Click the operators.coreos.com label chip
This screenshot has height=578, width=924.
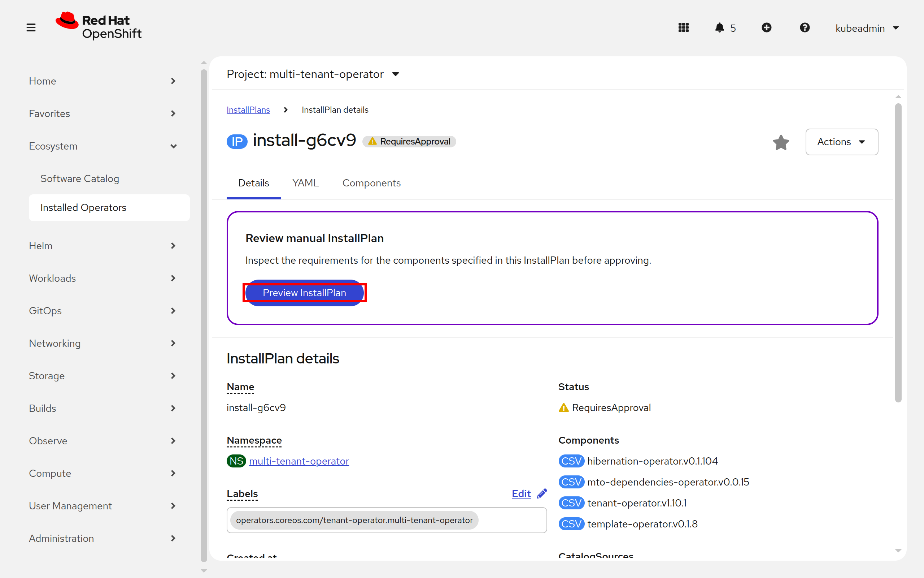[354, 520]
